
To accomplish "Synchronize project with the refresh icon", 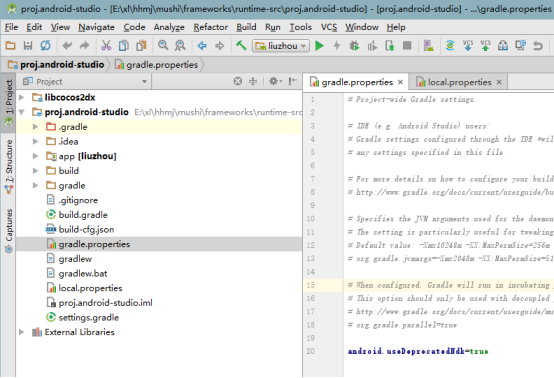I will [x=45, y=46].
